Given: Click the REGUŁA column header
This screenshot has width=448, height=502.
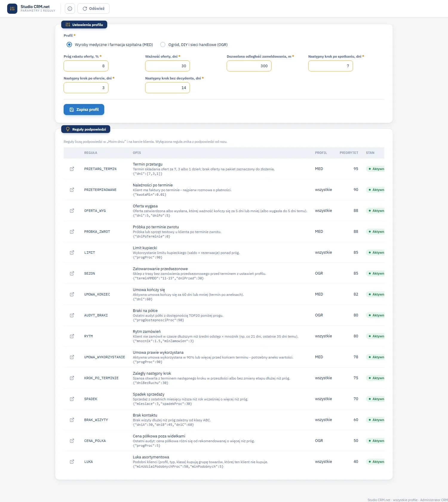Looking at the screenshot, I should [91, 153].
